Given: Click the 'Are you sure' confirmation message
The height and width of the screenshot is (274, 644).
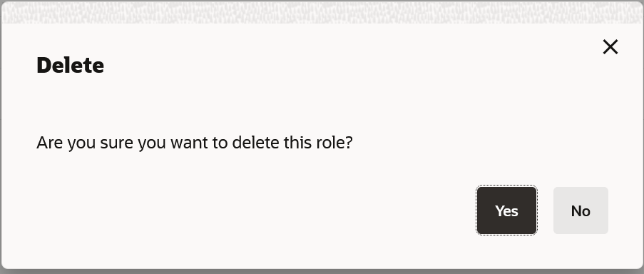Looking at the screenshot, I should (195, 143).
